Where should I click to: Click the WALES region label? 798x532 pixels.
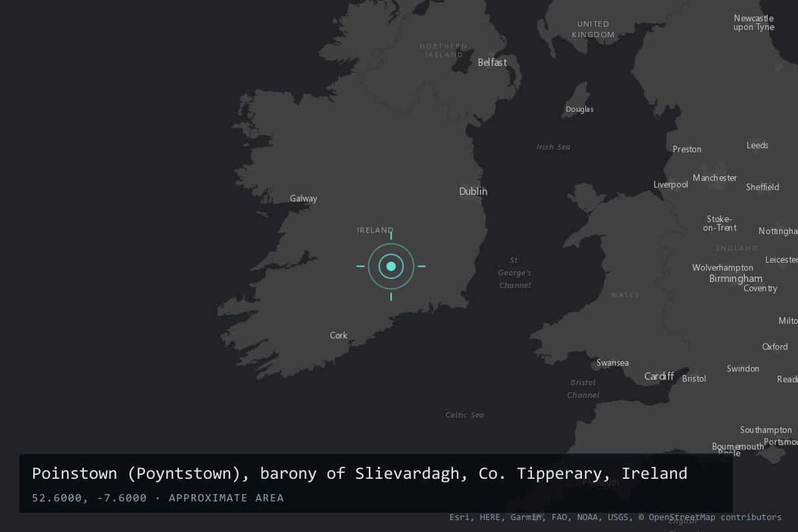click(x=624, y=295)
